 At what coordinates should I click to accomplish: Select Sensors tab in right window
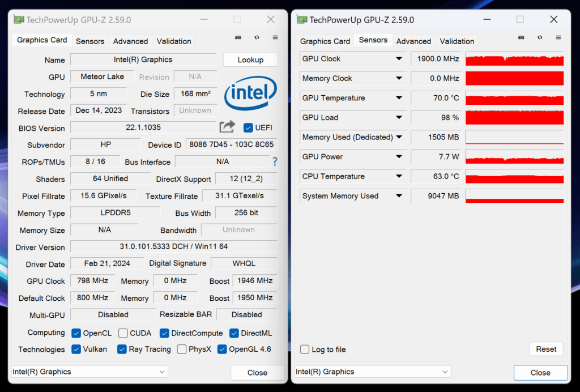tap(373, 40)
